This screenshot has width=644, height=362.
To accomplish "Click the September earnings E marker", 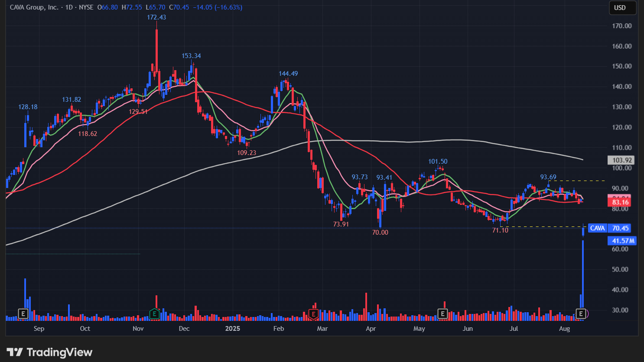I will [23, 314].
